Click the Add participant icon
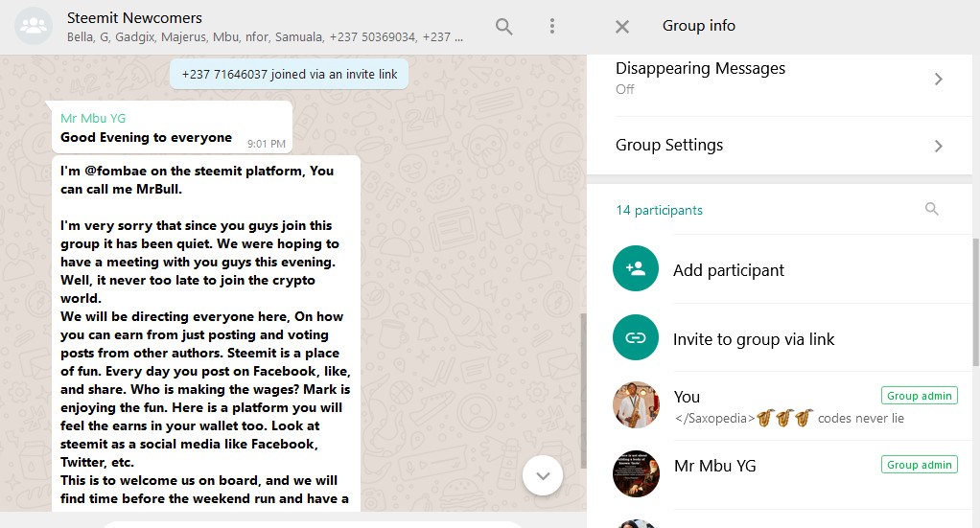980x528 pixels. [x=636, y=268]
